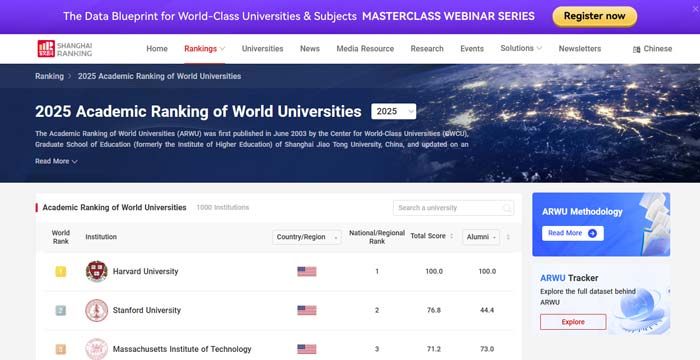
Task: Open Massachusetts Institute of Technology link
Action: (x=182, y=349)
